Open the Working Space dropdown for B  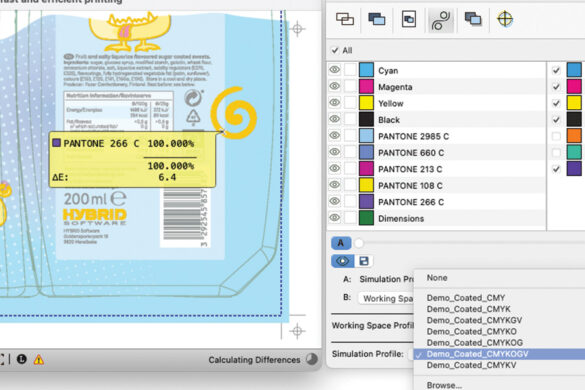[387, 298]
